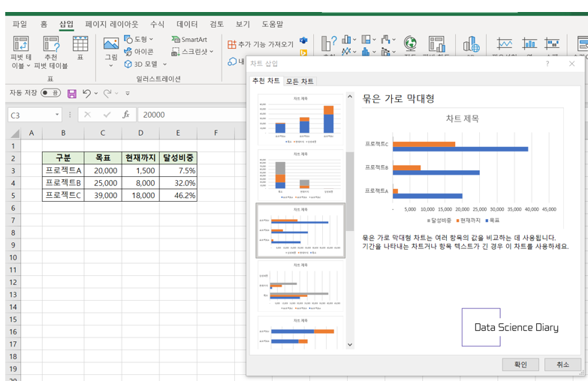The image size is (588, 381).
Task: Insert a PivotChart
Action: 437,43
